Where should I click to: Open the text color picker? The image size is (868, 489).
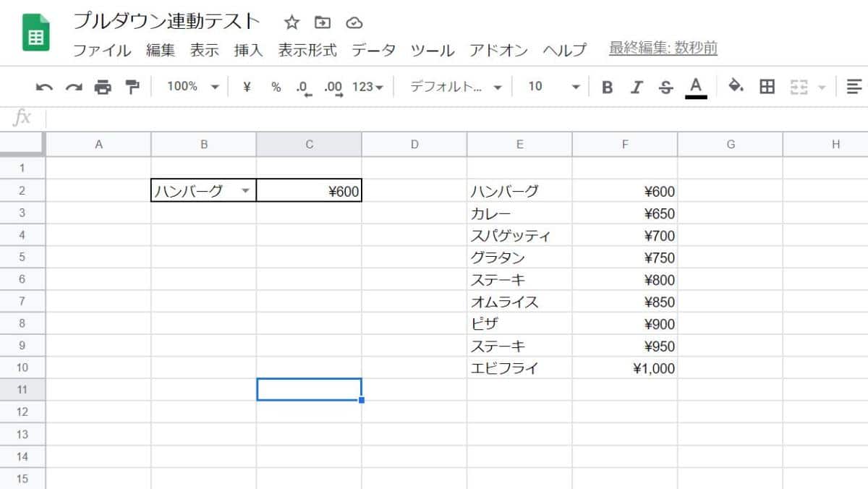pos(694,86)
